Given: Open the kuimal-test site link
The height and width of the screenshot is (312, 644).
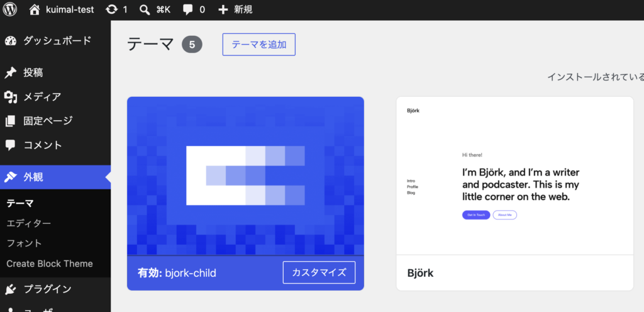Looking at the screenshot, I should (70, 9).
